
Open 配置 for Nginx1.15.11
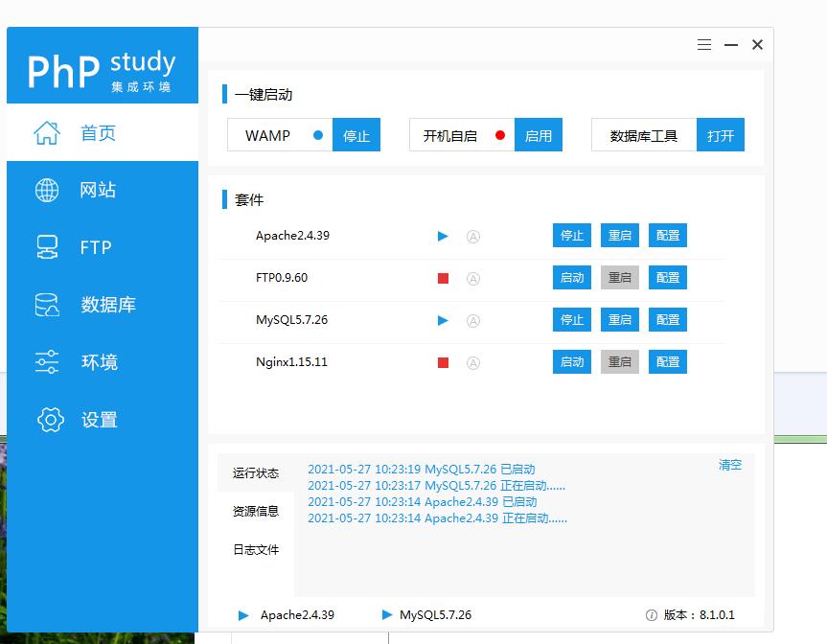[x=668, y=362]
